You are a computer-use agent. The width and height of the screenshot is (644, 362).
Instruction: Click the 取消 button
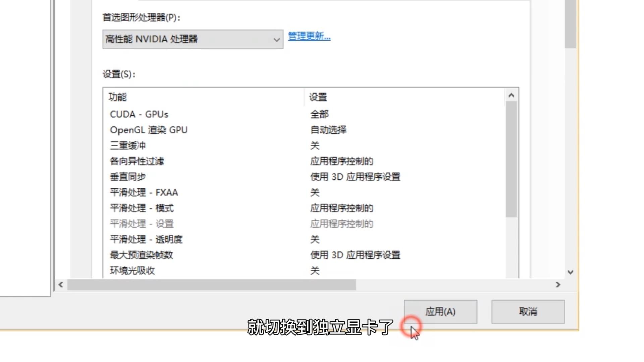pyautogui.click(x=528, y=311)
